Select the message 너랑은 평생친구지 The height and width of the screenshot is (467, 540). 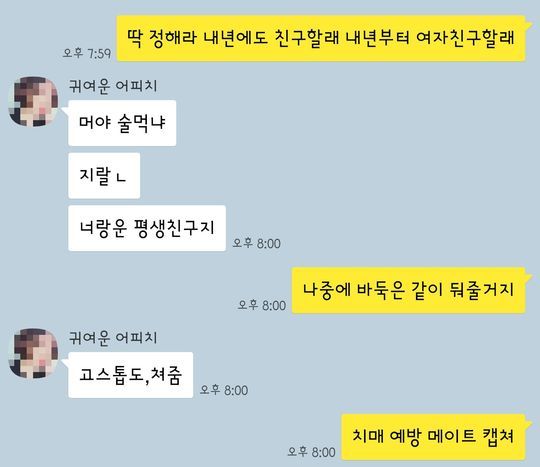point(147,228)
